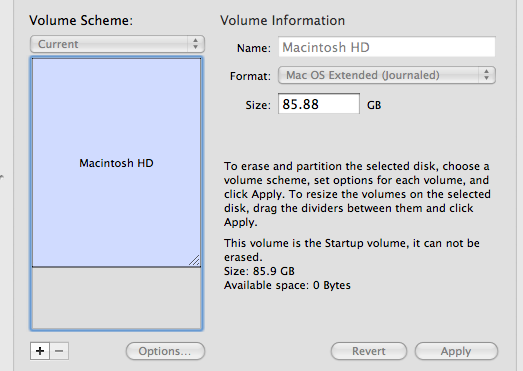The width and height of the screenshot is (523, 371).
Task: Click the GB unit label beside the Size field
Action: [x=374, y=105]
